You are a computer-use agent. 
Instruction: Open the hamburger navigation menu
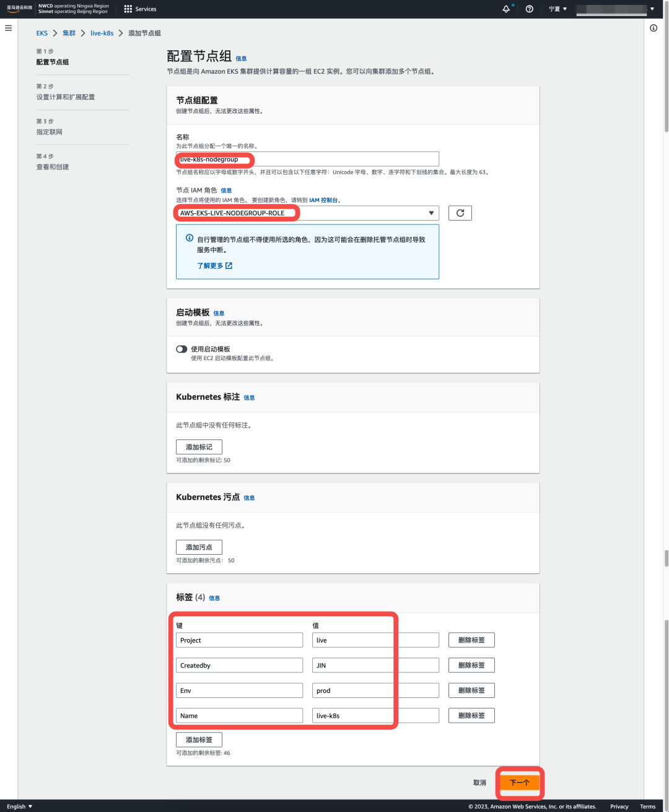pos(8,28)
